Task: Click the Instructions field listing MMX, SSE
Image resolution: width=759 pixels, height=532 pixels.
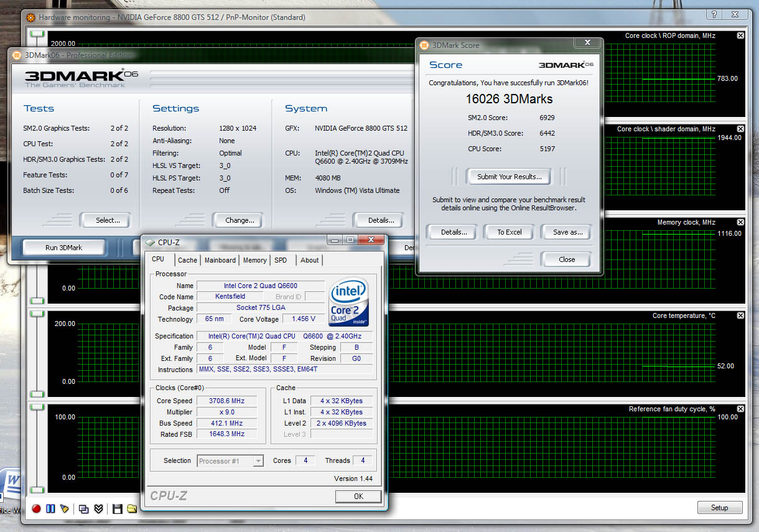Action: (285, 369)
